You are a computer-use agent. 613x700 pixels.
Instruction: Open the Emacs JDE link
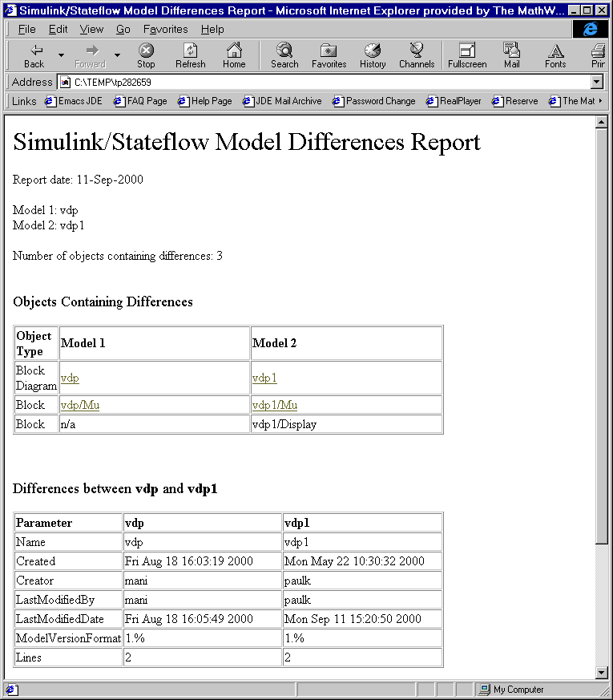tap(74, 101)
